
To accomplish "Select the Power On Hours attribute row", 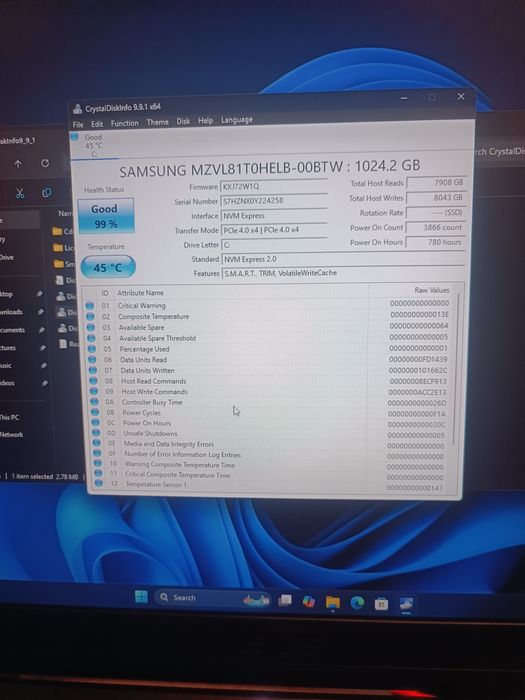I will click(x=272, y=423).
